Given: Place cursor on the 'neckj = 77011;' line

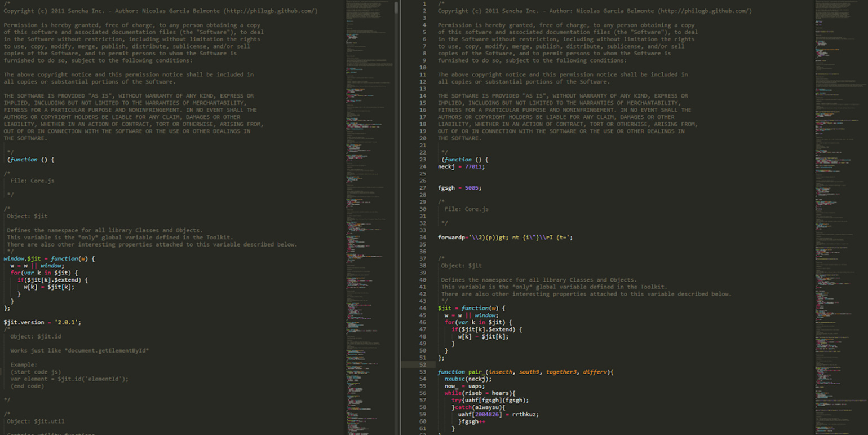Looking at the screenshot, I should click(x=461, y=166).
